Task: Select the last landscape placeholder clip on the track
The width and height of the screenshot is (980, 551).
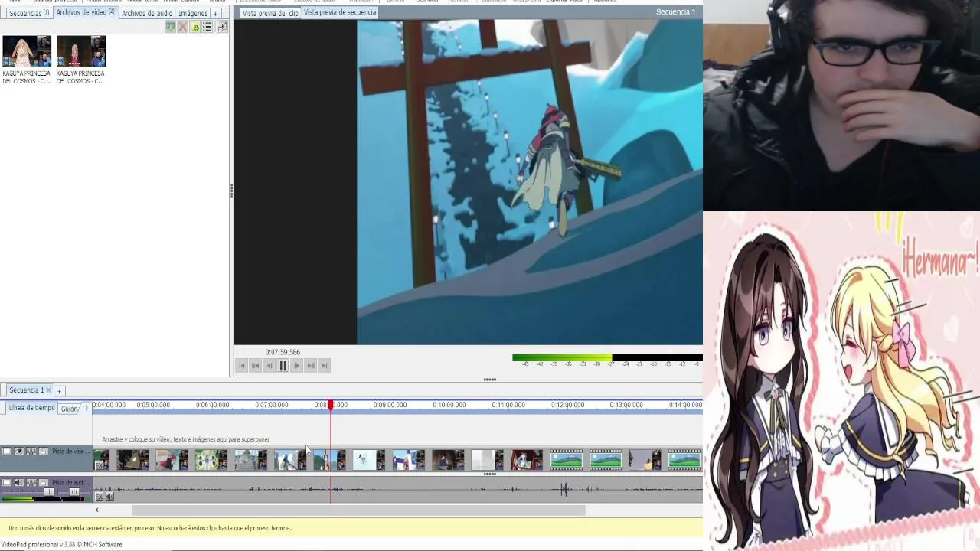Action: [x=684, y=460]
